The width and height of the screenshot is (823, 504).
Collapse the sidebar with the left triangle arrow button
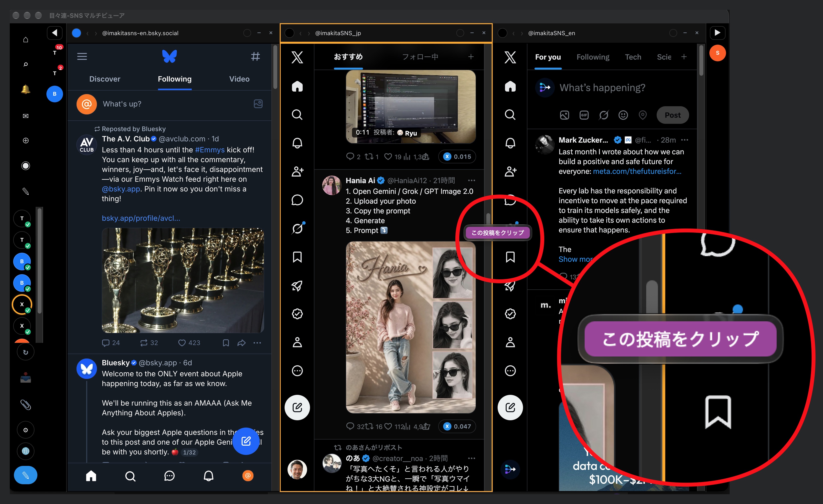pos(55,33)
